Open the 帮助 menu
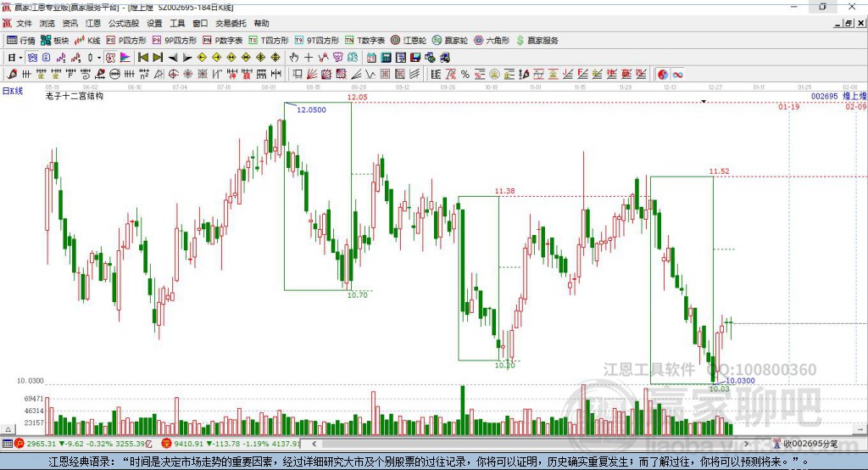 coord(261,23)
